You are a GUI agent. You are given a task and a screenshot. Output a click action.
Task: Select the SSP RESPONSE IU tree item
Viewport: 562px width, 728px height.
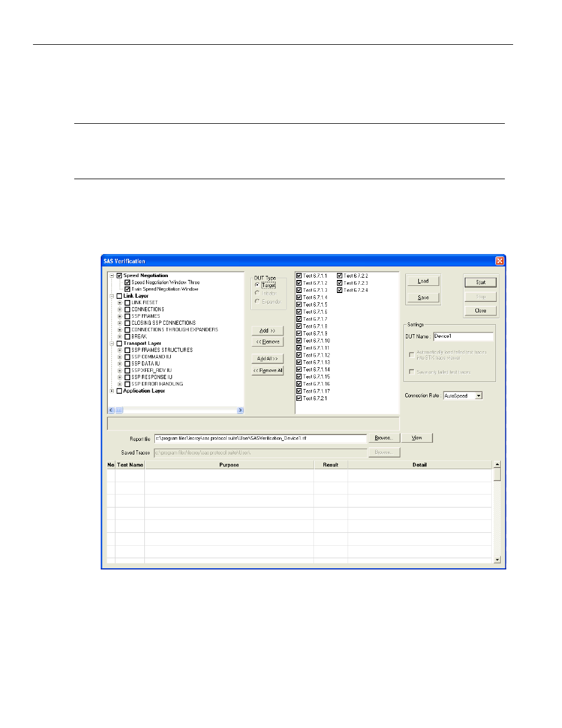pyautogui.click(x=152, y=377)
